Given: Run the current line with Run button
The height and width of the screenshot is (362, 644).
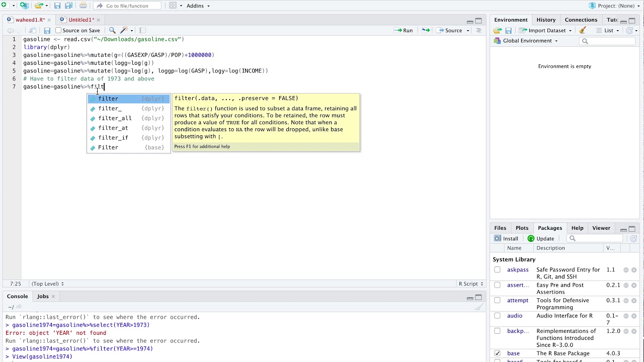Looking at the screenshot, I should (404, 30).
